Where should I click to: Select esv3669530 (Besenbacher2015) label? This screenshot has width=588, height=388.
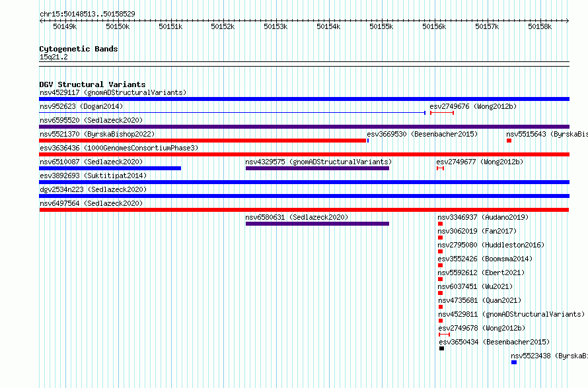(422, 134)
